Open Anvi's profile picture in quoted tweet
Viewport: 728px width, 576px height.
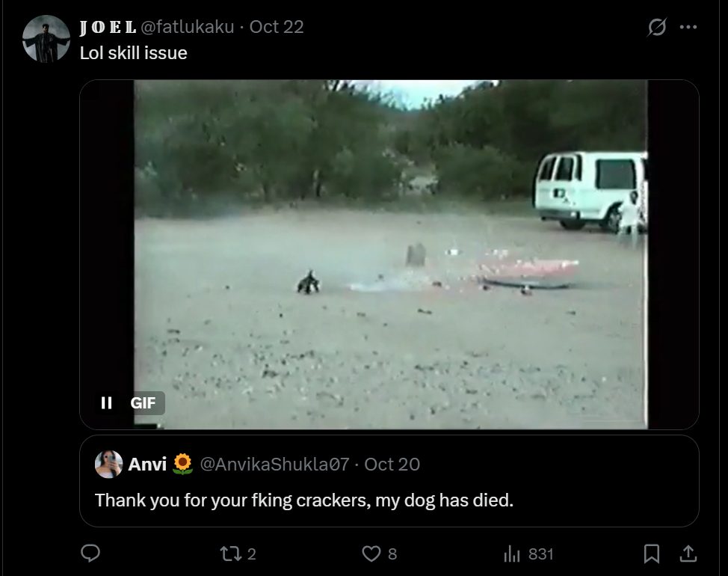point(108,464)
